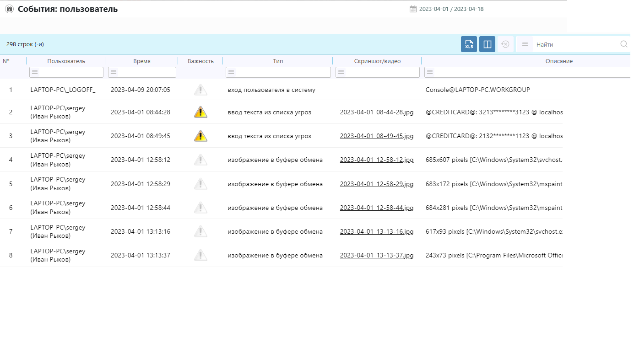Open screenshot 2023-04-01_08-44-28.jpg
The height and width of the screenshot is (364, 634).
[x=376, y=112]
